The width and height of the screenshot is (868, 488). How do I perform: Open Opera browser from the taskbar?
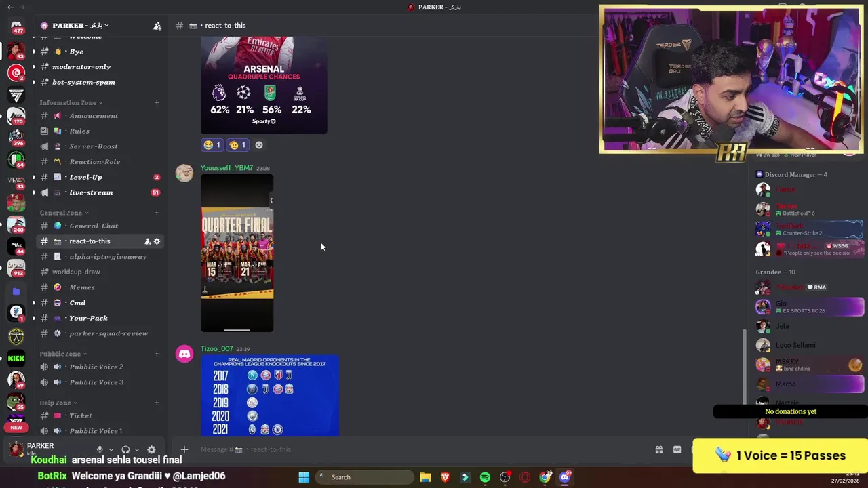(x=525, y=477)
